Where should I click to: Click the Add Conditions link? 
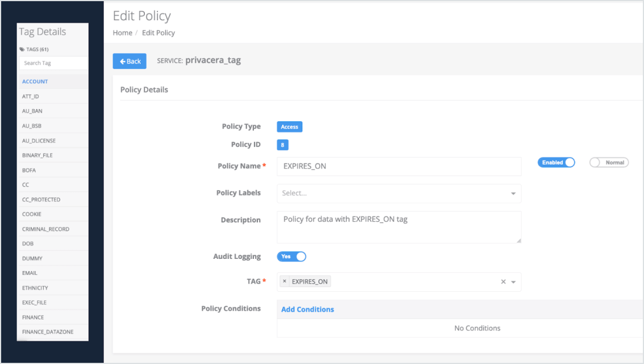point(308,309)
